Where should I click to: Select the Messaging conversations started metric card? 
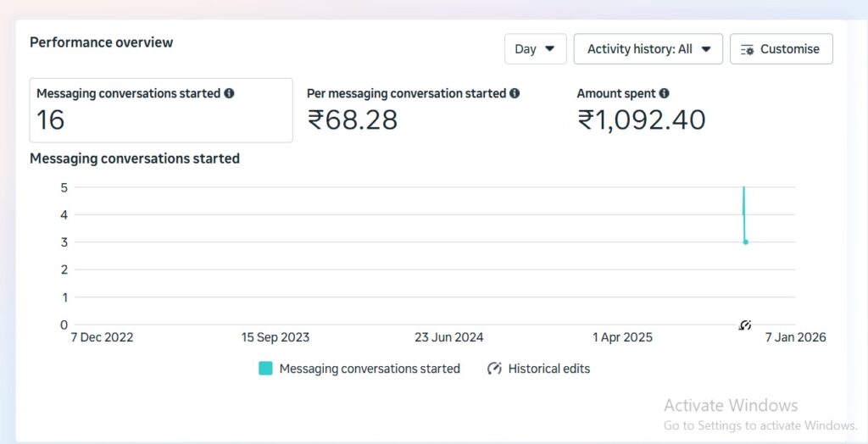tap(161, 110)
